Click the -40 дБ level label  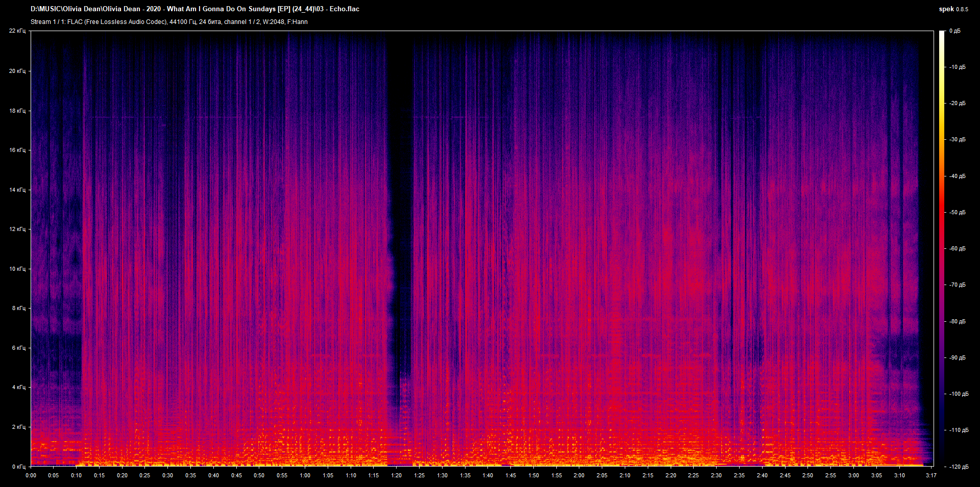(x=957, y=176)
